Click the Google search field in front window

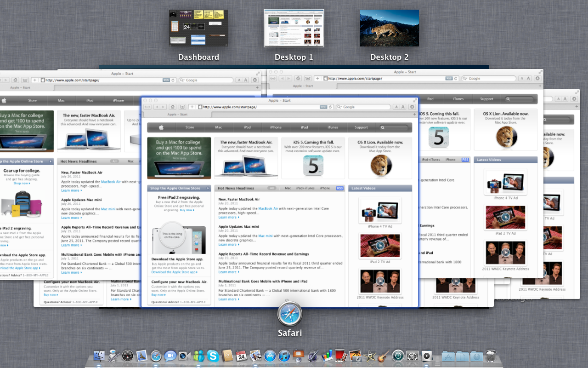[363, 107]
